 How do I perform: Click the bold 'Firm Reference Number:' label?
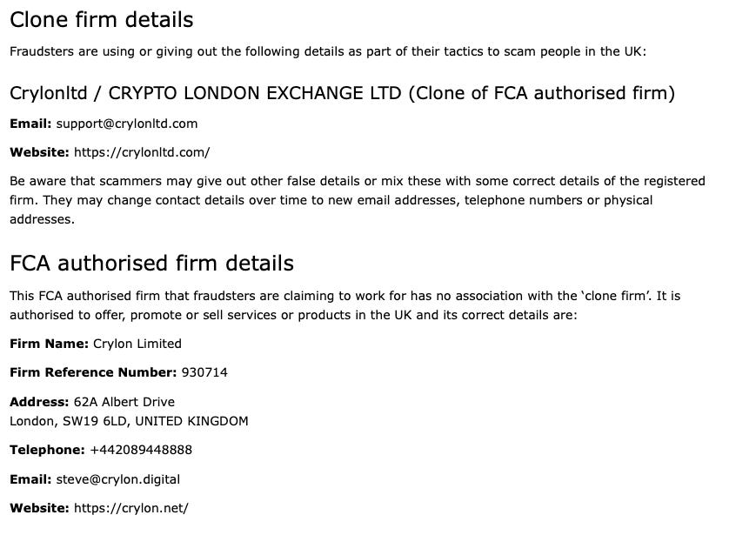tap(93, 372)
